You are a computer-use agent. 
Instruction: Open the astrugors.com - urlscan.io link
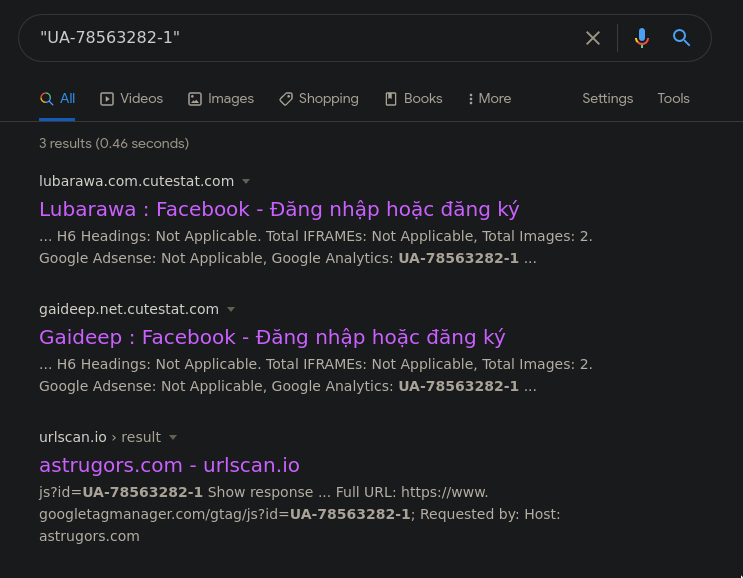pos(169,465)
